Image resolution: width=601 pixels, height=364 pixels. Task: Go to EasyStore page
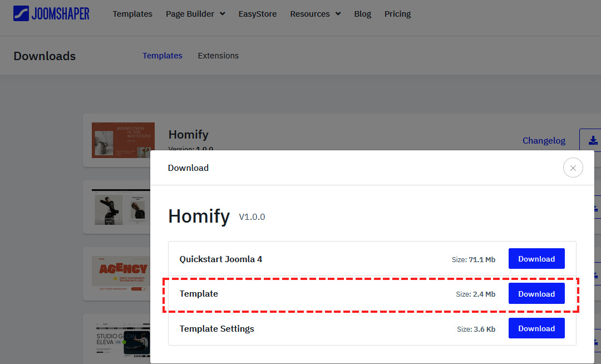point(258,14)
